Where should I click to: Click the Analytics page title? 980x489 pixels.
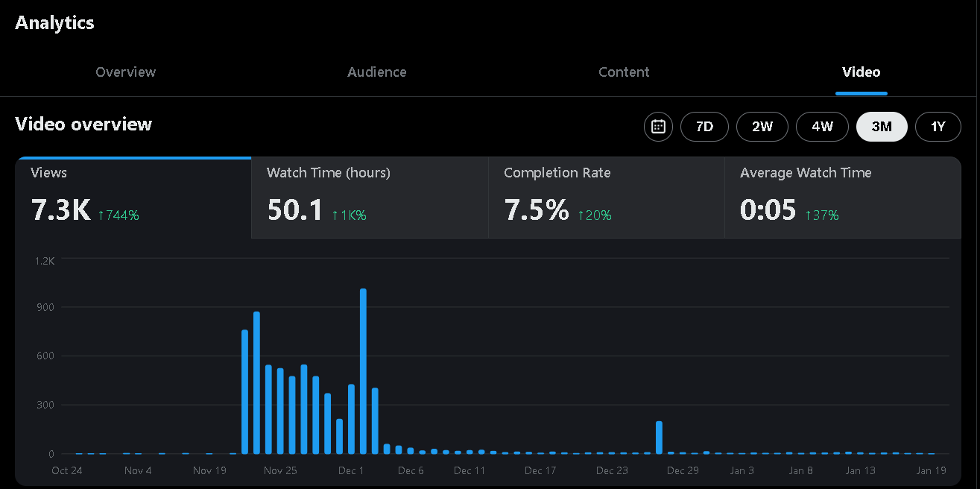coord(54,22)
